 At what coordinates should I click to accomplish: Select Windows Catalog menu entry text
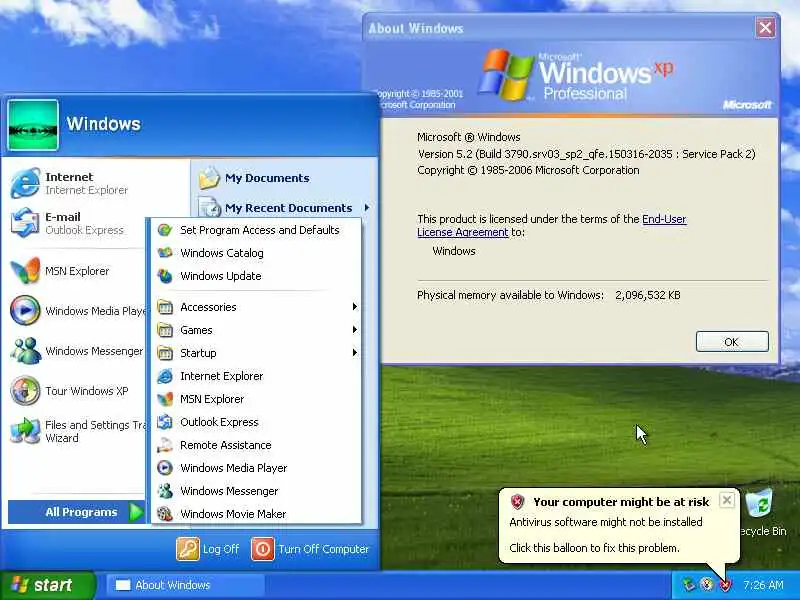click(x=222, y=253)
